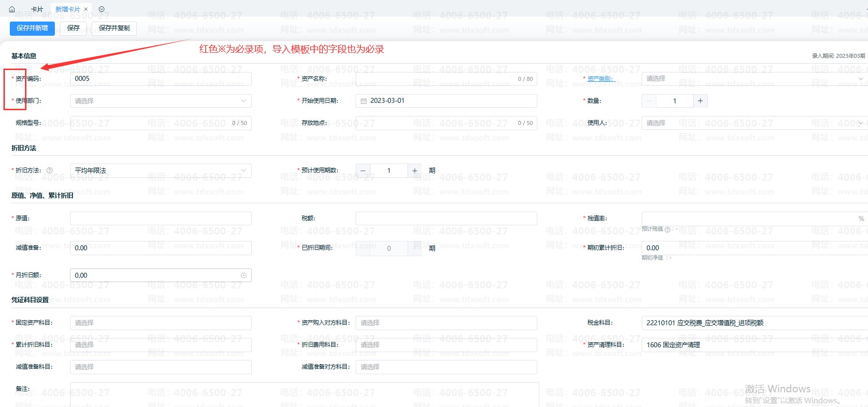Select the 固定资产科目 field

(161, 323)
